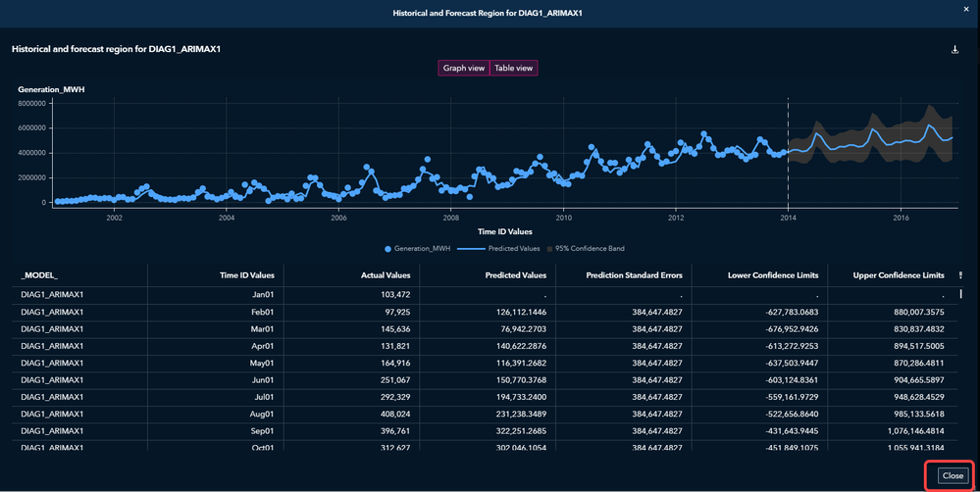Close dialog with the X icon
The width and height of the screenshot is (980, 492).
[x=966, y=9]
